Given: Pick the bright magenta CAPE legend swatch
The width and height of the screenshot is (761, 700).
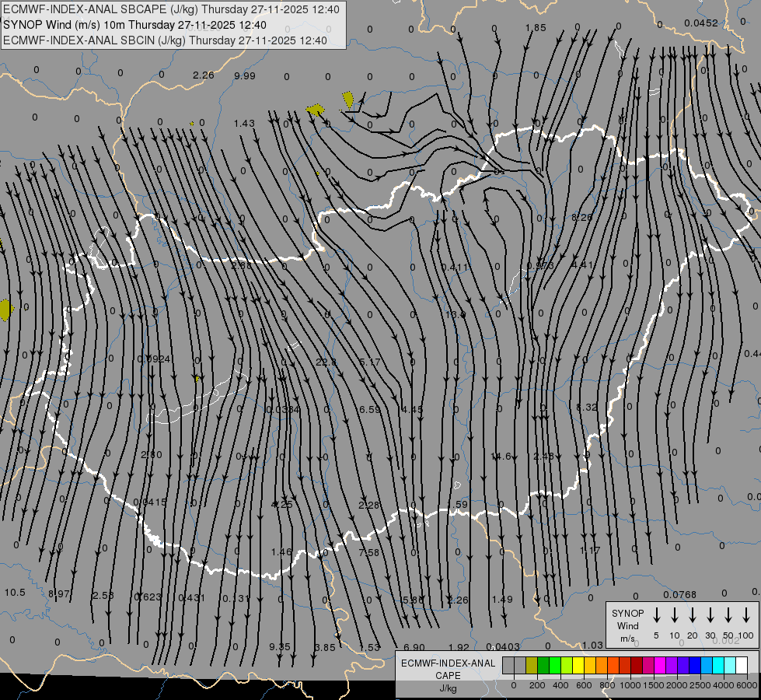Looking at the screenshot, I should click(660, 666).
